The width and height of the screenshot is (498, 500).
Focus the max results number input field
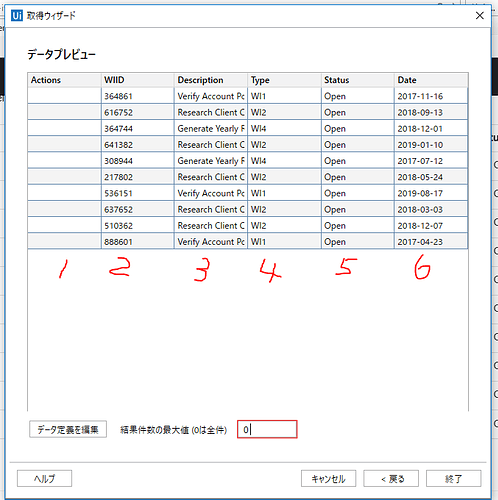point(267,429)
